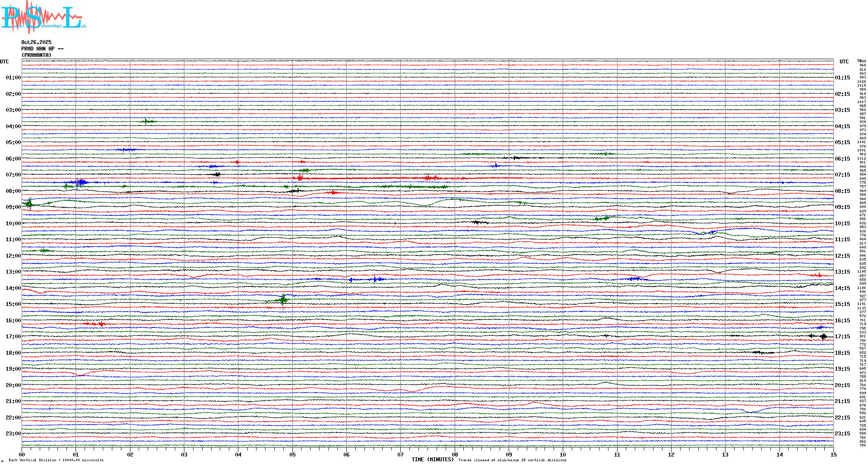The width and height of the screenshot is (868, 466).
Task: Click the 23:00 hour label on left axis
Action: 13,434
